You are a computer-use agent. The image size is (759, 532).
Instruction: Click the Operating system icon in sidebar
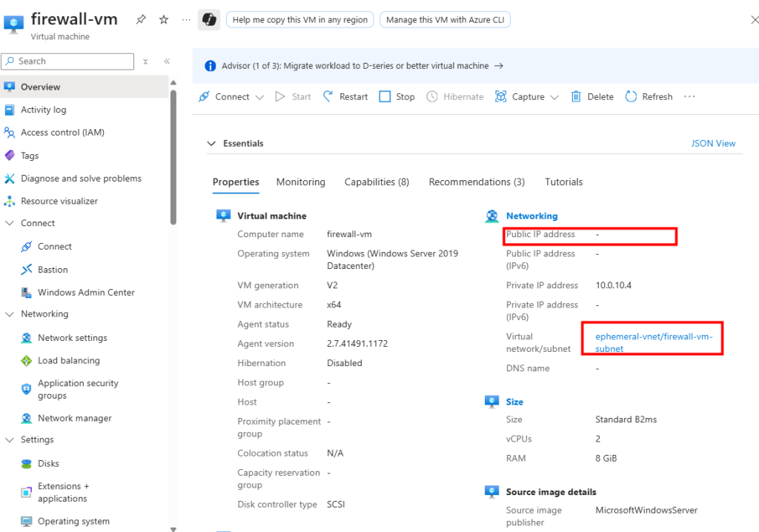click(27, 521)
